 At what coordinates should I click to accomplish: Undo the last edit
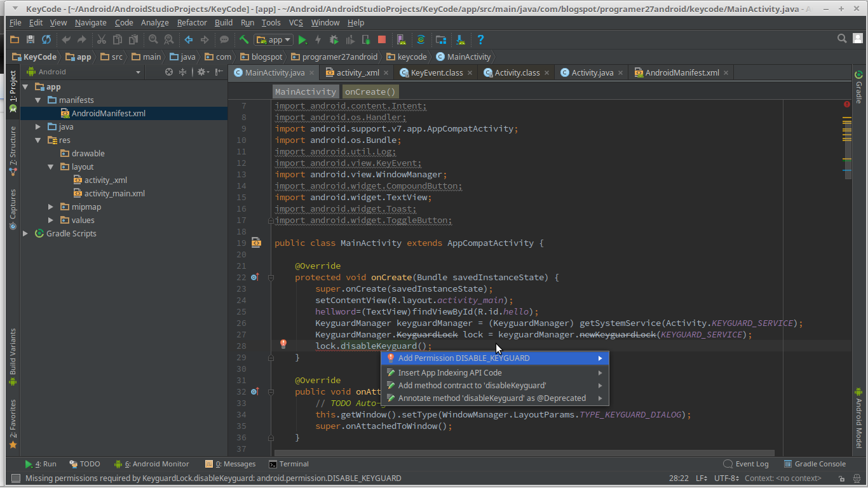(65, 39)
